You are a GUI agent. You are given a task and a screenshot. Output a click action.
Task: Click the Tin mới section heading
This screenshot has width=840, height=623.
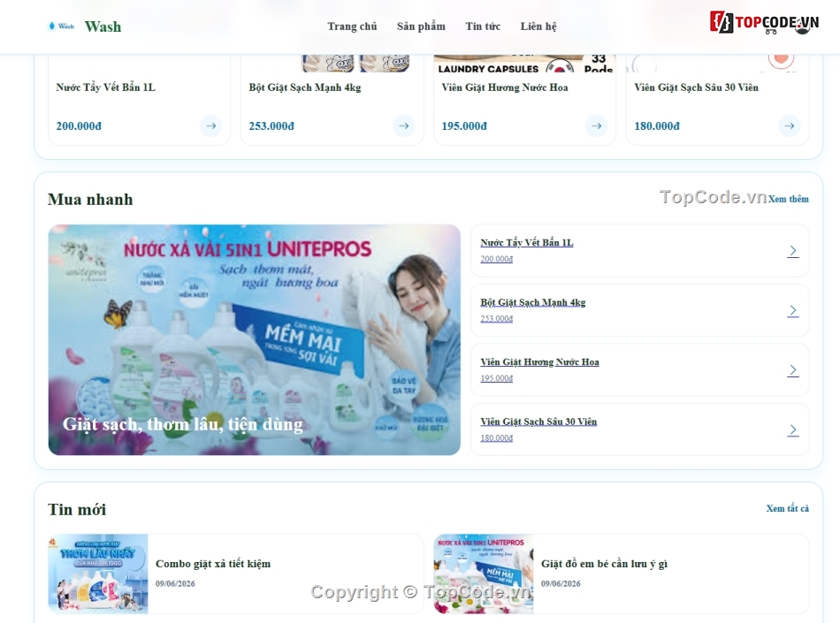pos(77,510)
